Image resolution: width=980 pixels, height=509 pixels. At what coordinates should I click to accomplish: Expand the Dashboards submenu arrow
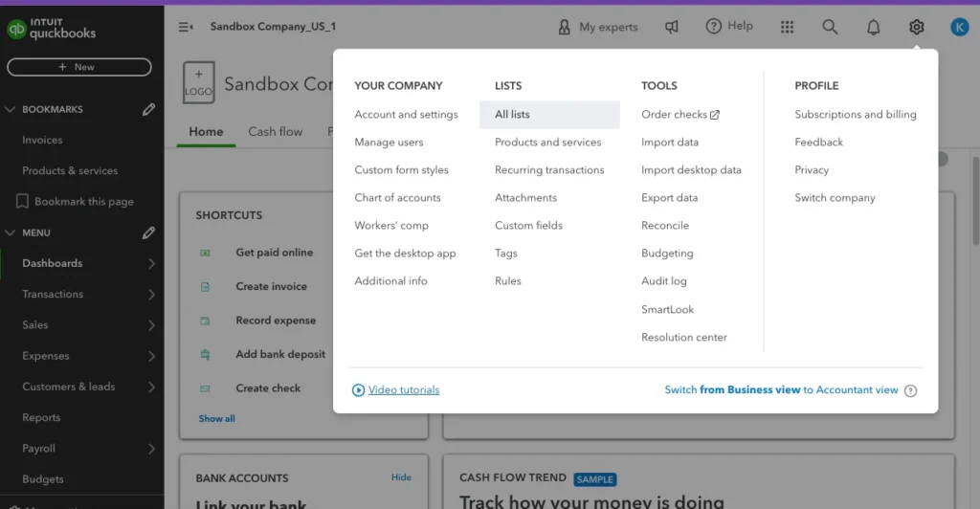point(151,263)
